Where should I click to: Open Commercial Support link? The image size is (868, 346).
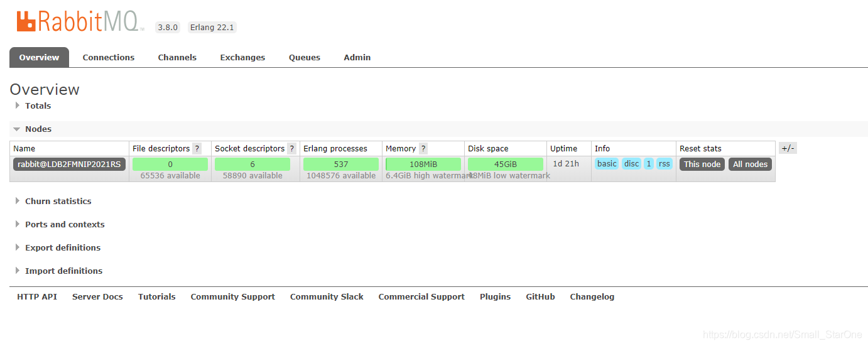[421, 296]
